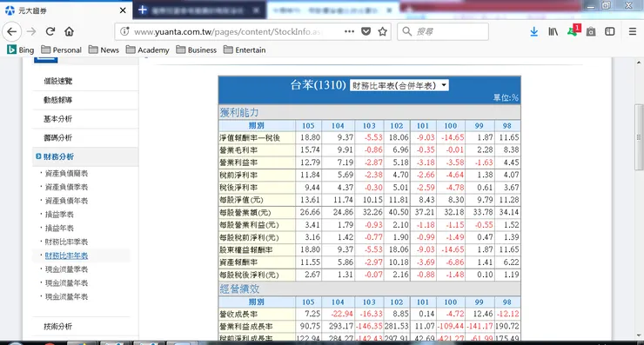Open the Business bookmarks folder
The image size is (644, 345).
click(197, 50)
